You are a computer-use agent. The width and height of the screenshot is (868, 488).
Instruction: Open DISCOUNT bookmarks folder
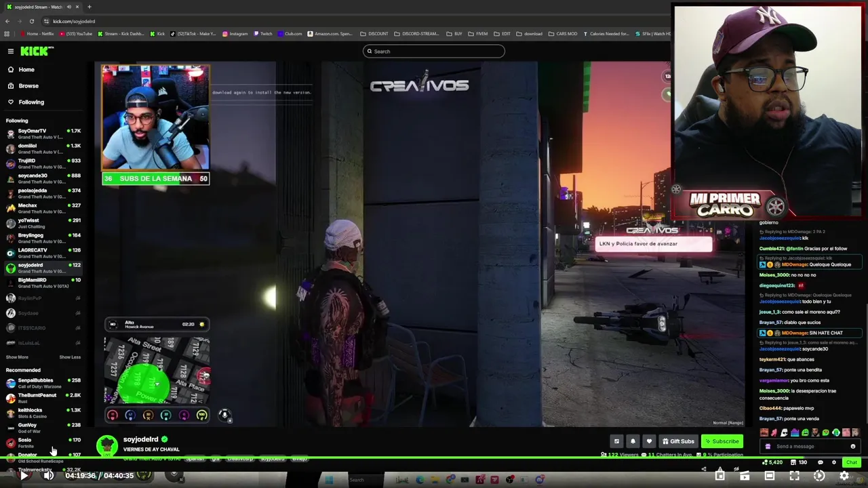374,34
